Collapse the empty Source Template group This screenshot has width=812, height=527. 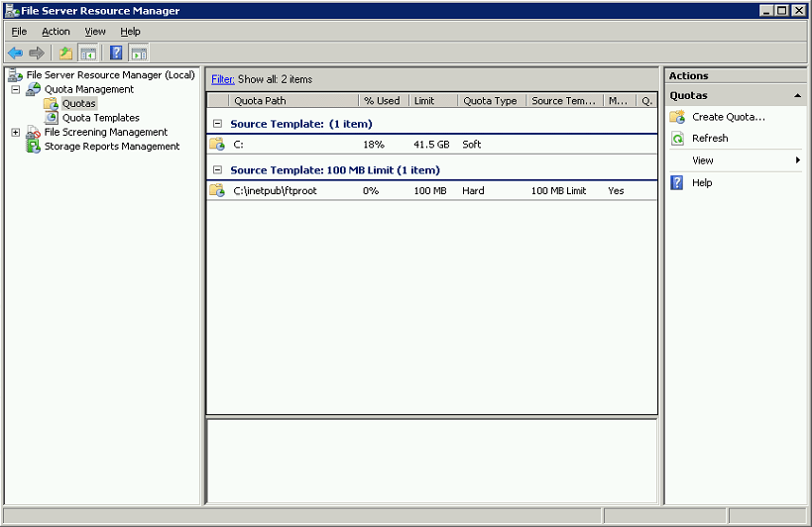pos(217,124)
